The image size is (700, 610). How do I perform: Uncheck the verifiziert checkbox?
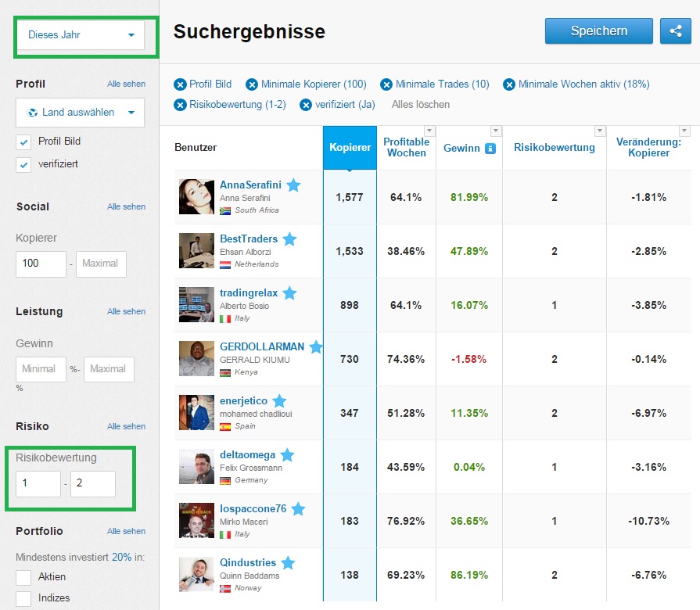tap(23, 164)
